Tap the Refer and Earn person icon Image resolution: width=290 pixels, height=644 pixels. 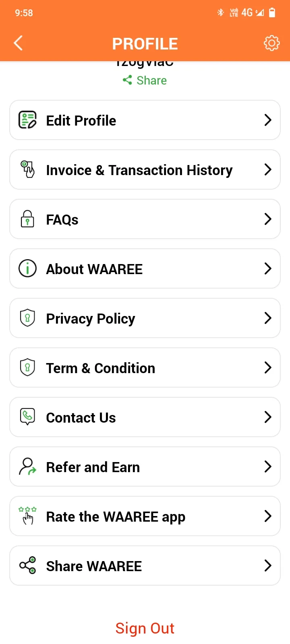point(27,466)
